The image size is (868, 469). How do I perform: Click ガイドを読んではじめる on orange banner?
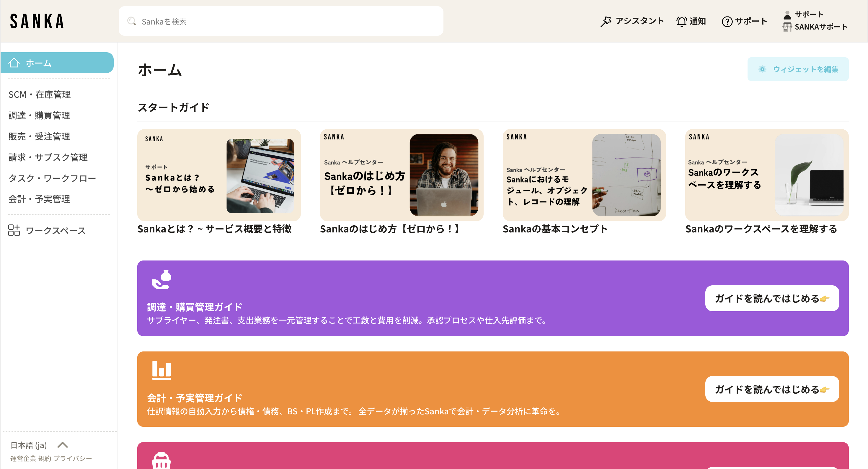pos(772,389)
